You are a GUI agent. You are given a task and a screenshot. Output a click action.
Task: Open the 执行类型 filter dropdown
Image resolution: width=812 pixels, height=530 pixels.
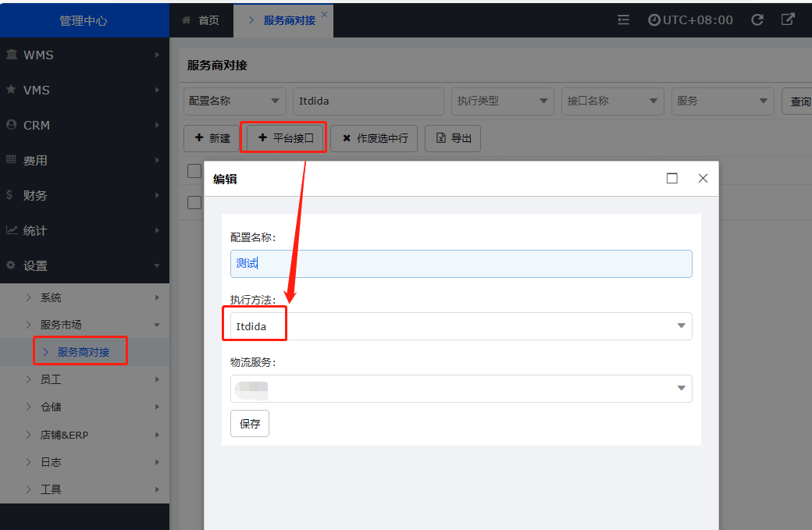click(x=503, y=101)
